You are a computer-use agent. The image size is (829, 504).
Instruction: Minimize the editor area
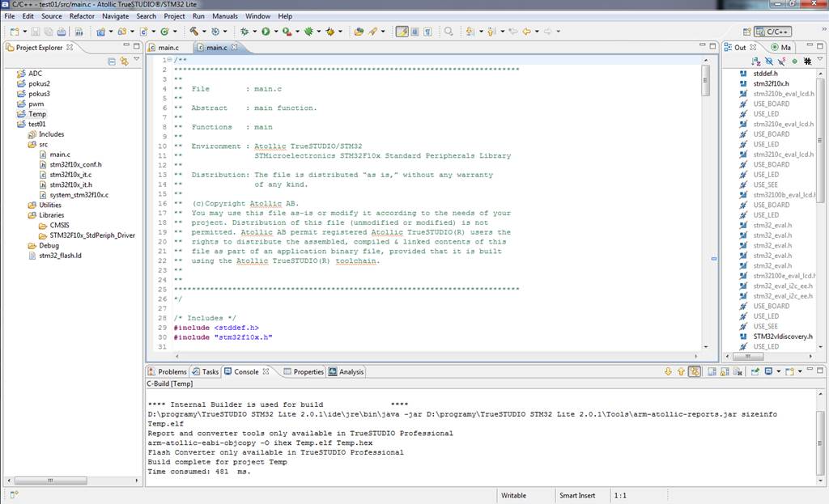click(x=702, y=46)
